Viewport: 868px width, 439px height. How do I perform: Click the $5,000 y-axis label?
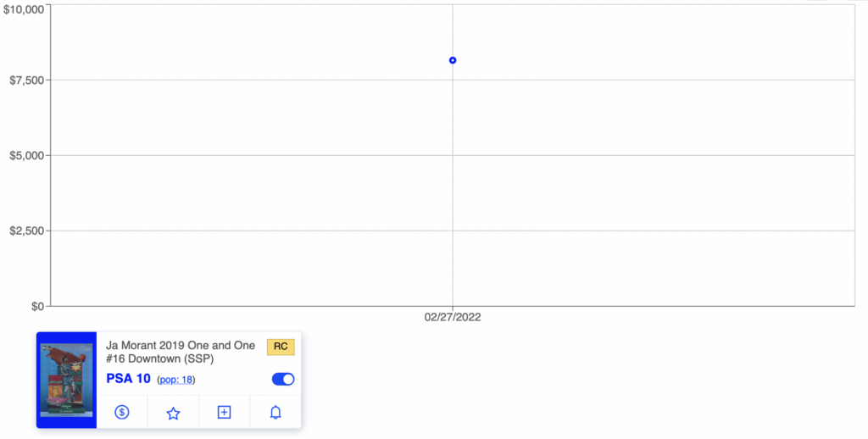point(27,156)
